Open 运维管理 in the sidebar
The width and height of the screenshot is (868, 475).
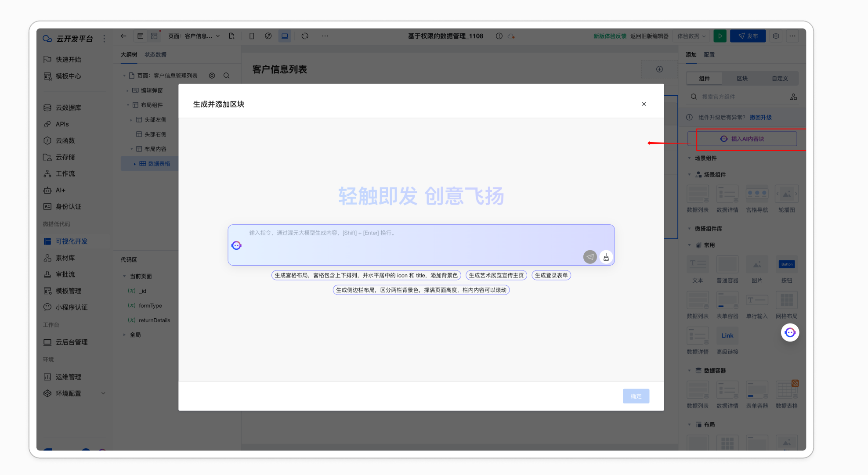(68, 377)
